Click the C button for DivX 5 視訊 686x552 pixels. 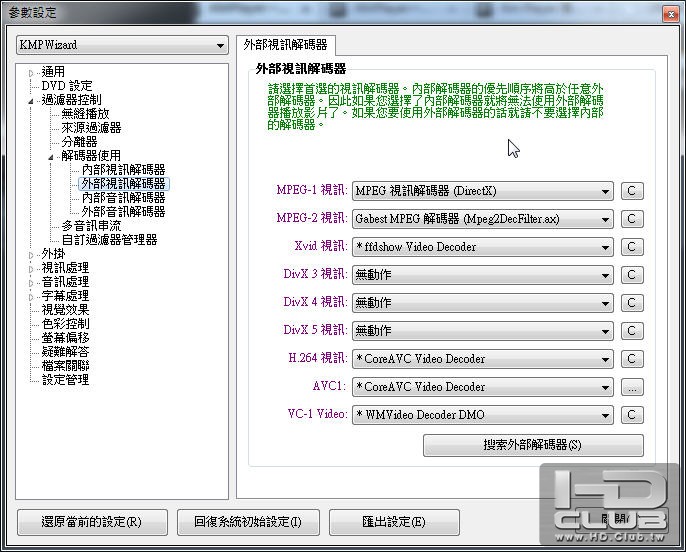point(632,331)
